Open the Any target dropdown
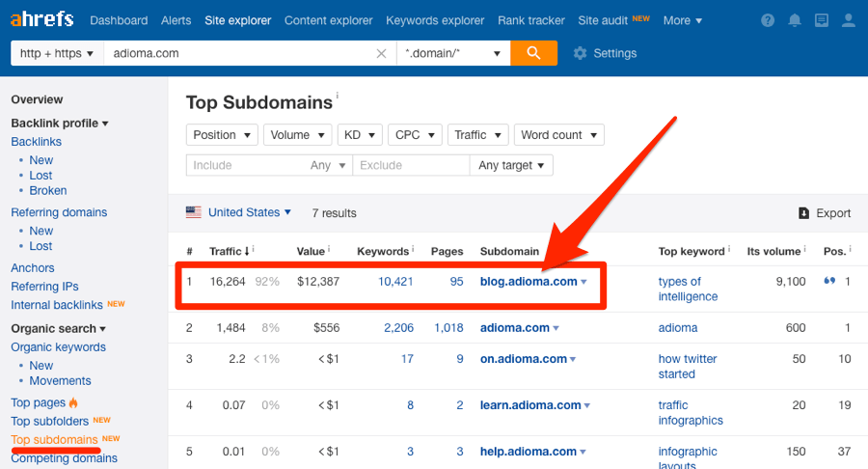The width and height of the screenshot is (868, 469). 511,165
